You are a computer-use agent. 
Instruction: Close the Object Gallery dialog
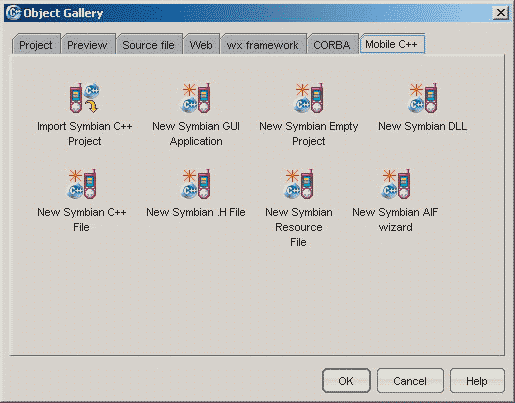[x=501, y=13]
